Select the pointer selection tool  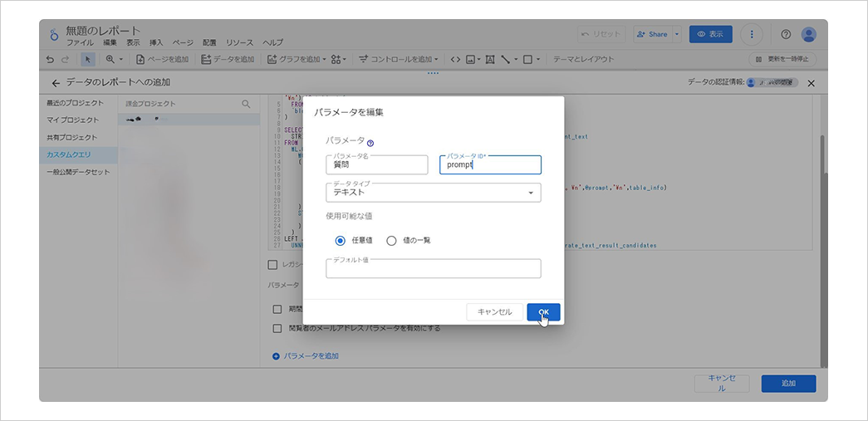[x=87, y=59]
